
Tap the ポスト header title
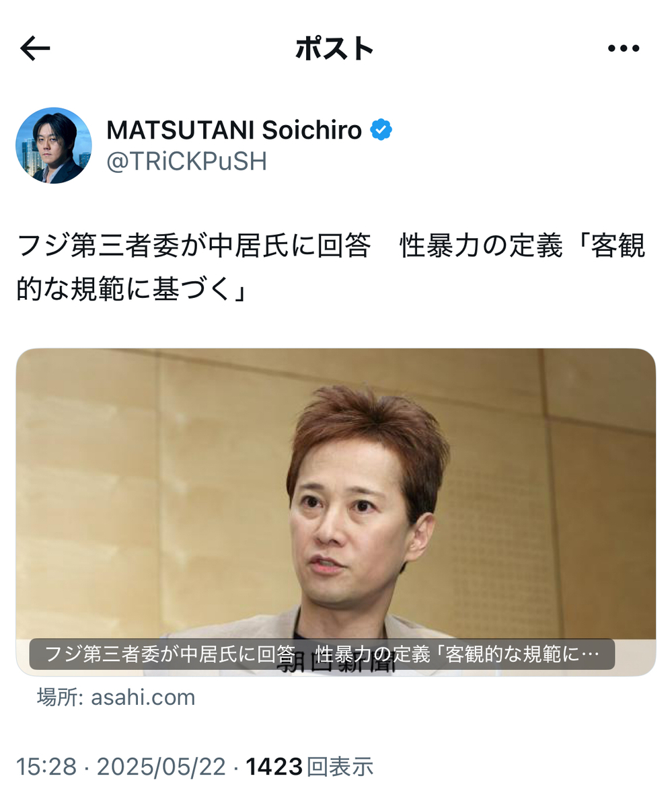(x=334, y=48)
